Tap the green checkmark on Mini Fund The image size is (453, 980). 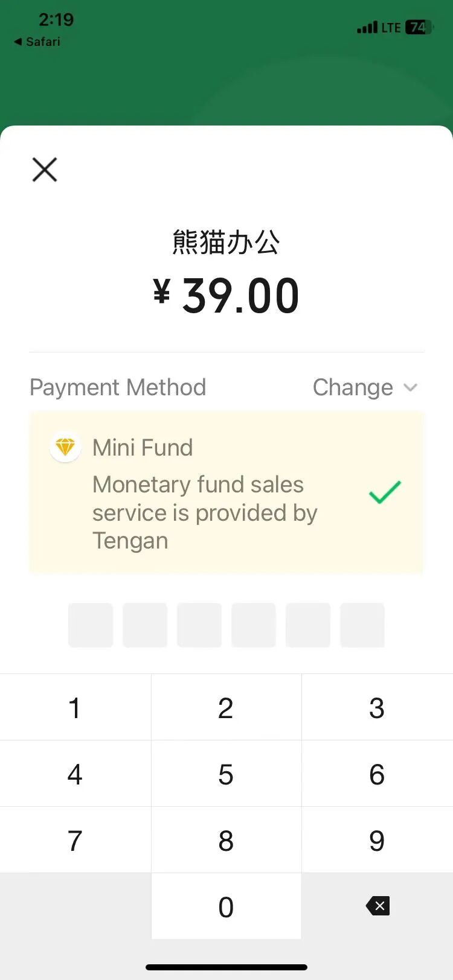click(385, 492)
